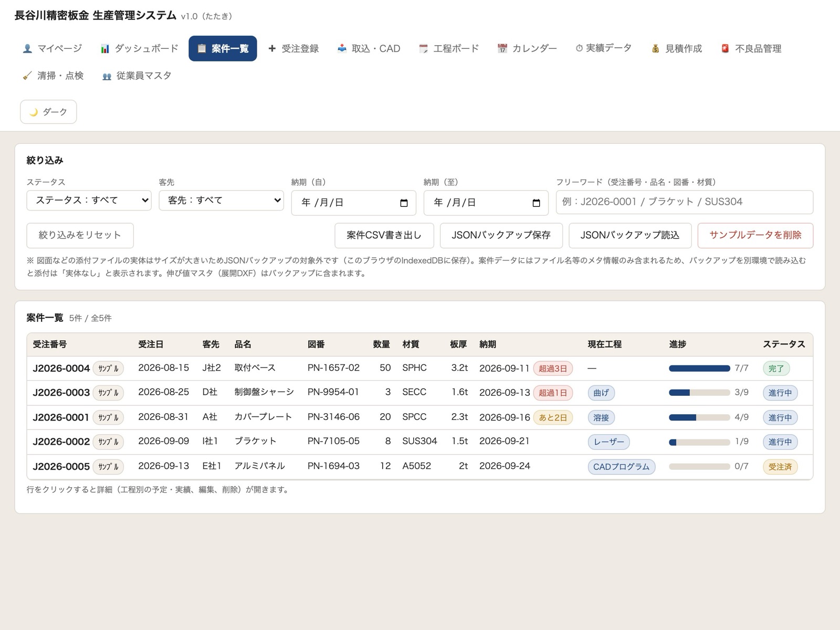
Task: Click 案件CSV書き出し button
Action: click(x=384, y=236)
